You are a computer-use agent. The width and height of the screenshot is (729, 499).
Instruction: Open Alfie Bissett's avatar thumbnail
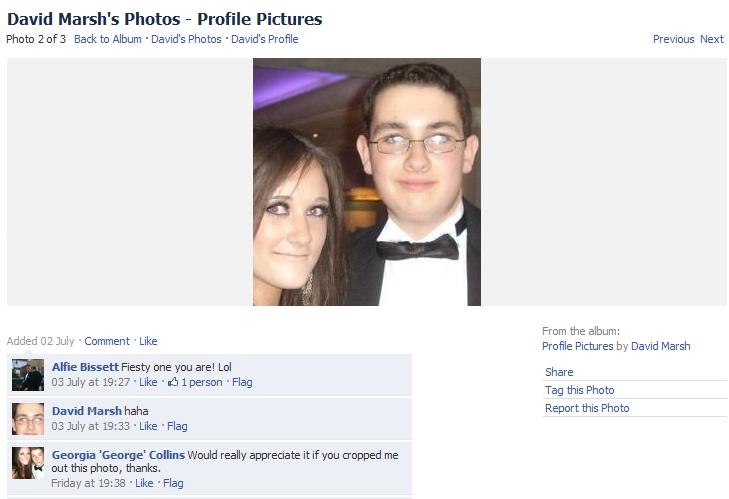click(x=28, y=375)
